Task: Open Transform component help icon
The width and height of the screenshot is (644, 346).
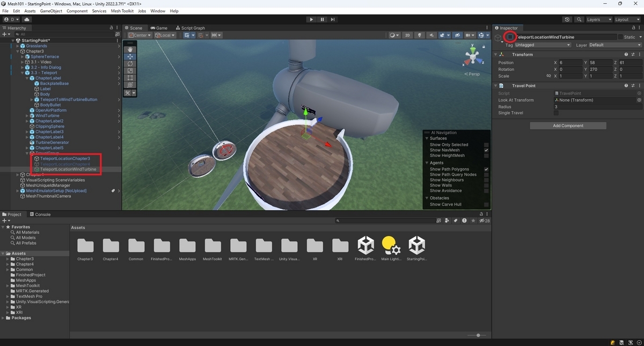Action: coord(626,54)
